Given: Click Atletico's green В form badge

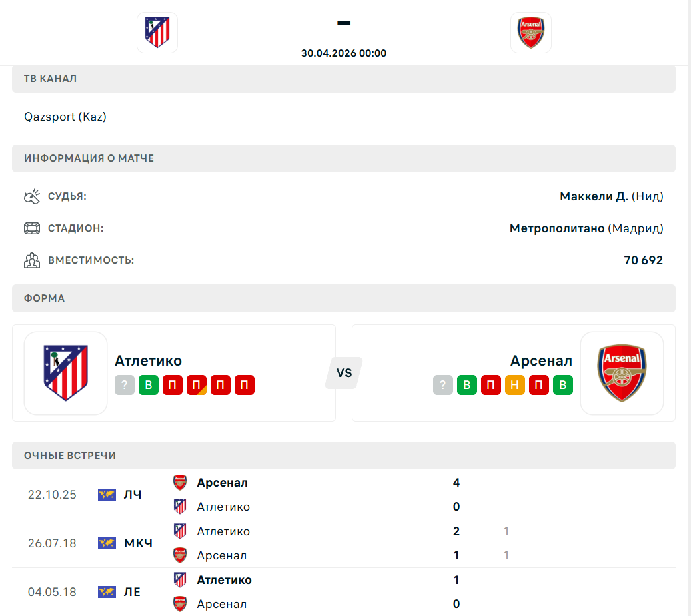Looking at the screenshot, I should pos(149,385).
